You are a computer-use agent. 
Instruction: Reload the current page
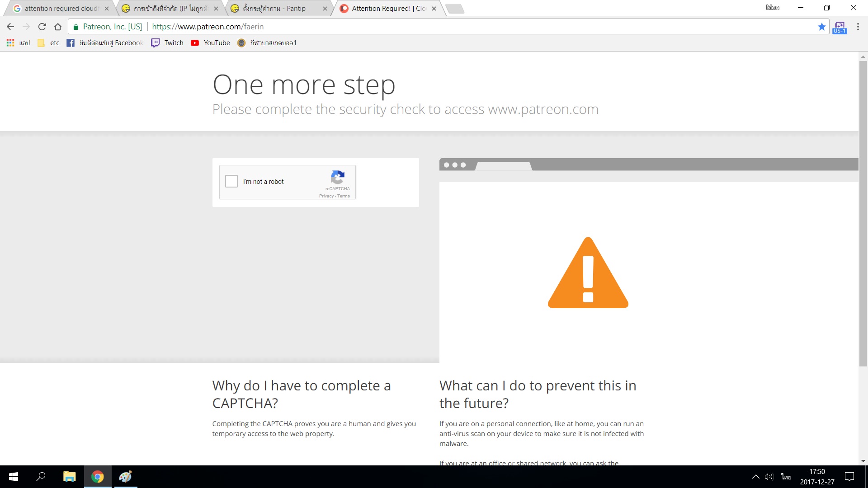(x=42, y=27)
